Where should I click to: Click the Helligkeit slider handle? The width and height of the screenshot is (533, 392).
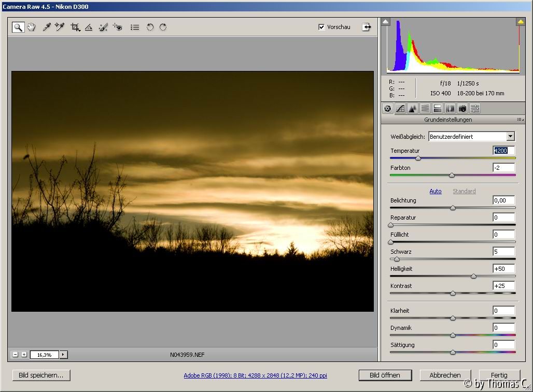click(473, 277)
